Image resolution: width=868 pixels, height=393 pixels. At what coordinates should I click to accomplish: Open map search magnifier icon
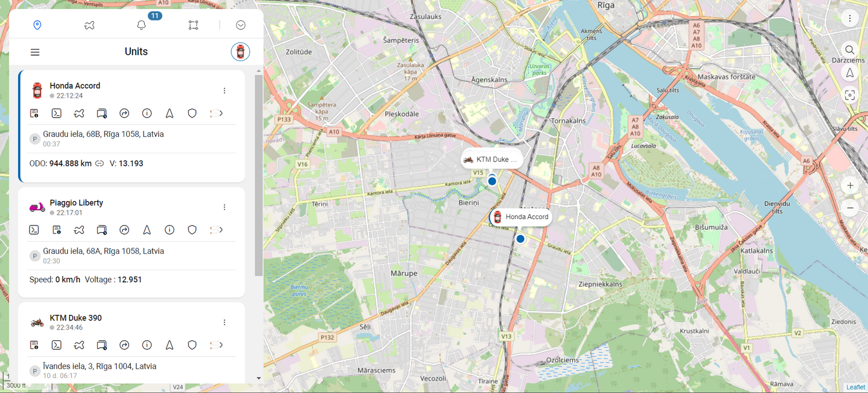click(849, 50)
